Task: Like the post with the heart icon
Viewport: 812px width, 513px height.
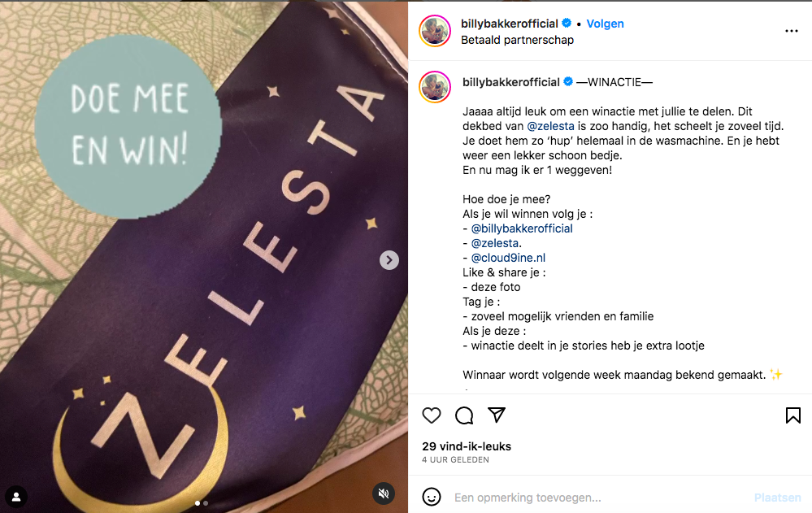Action: (432, 415)
